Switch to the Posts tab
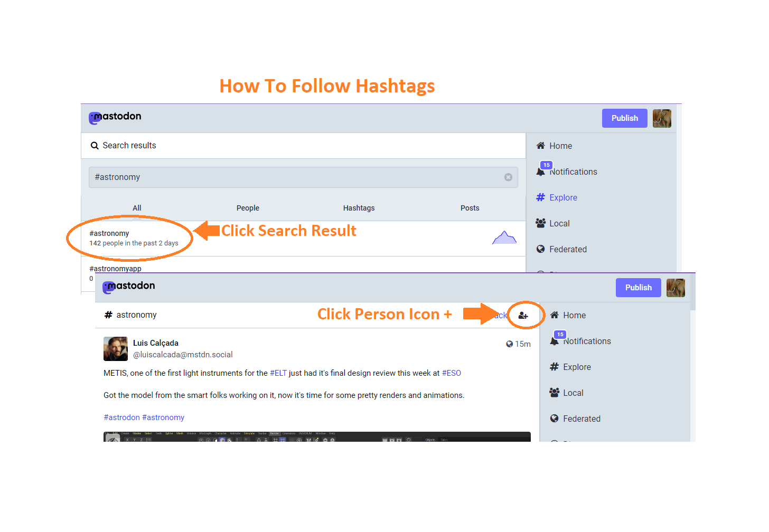Screen dimensions: 769x532 pos(470,208)
